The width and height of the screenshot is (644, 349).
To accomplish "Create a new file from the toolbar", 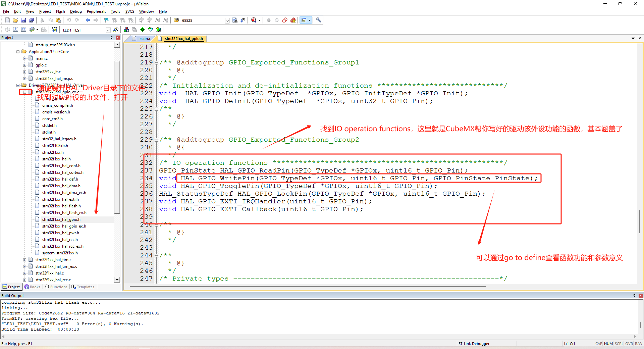I will click(7, 20).
